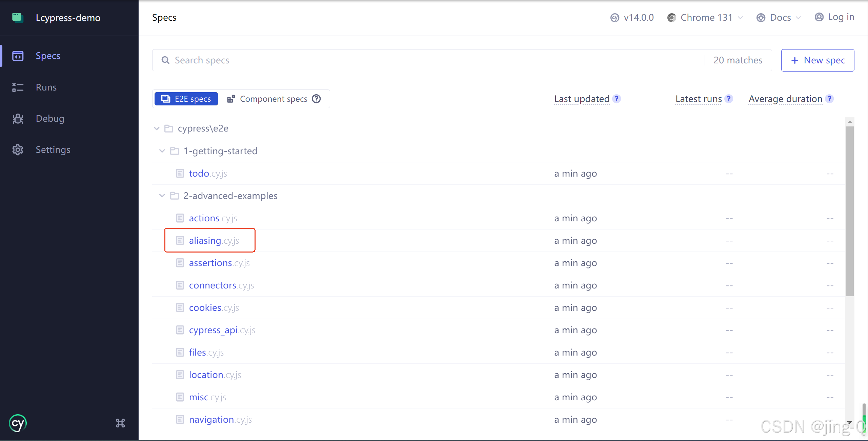Click the Last updated help question icon
Screen dimensions: 868x441
coord(617,99)
